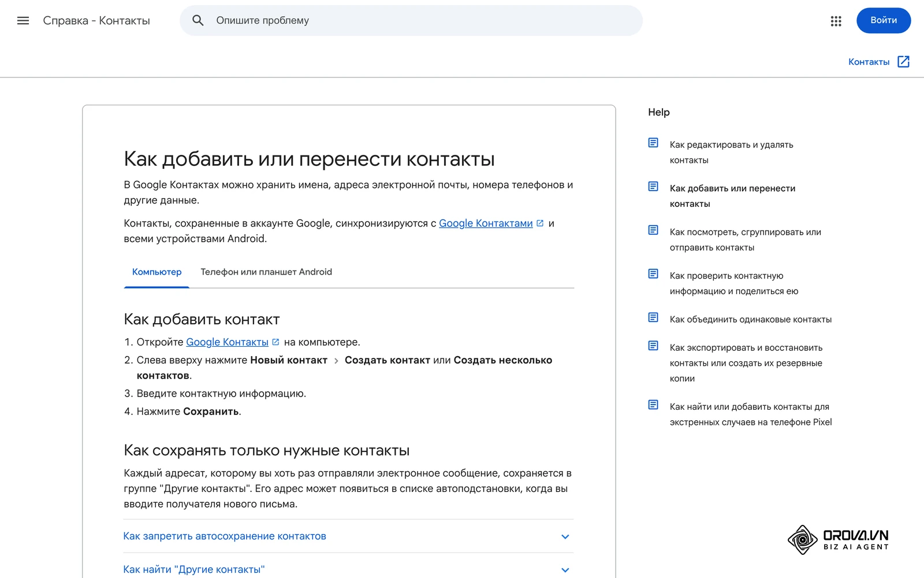Open Как посмотреть, сгруппировать или отправить контакты

tap(746, 240)
